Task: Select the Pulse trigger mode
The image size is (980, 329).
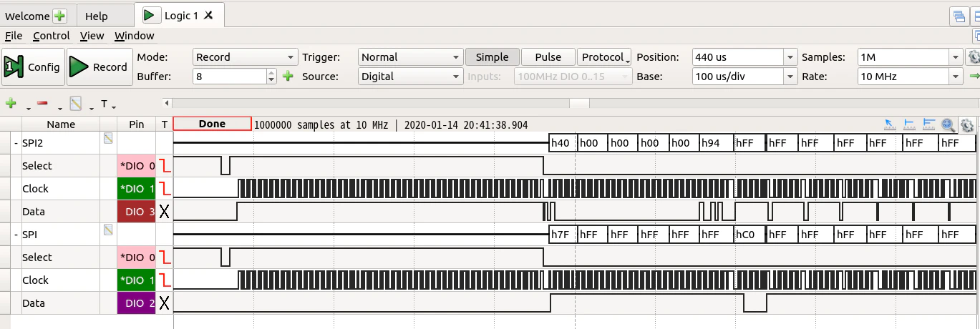Action: point(548,57)
